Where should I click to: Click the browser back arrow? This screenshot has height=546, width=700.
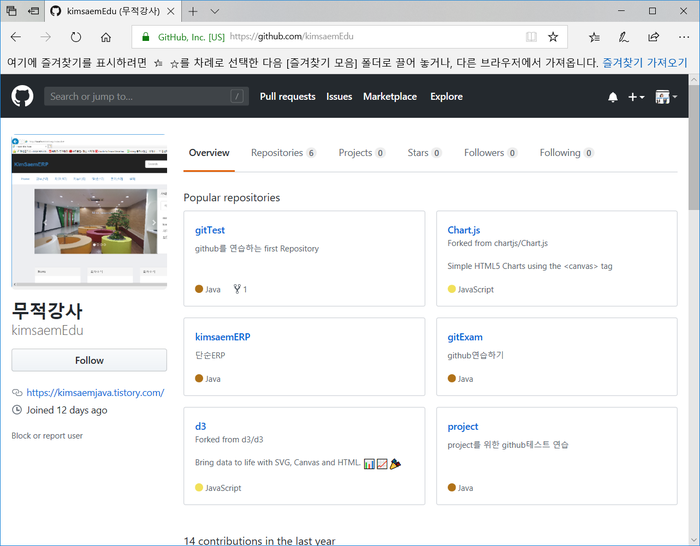[x=16, y=37]
